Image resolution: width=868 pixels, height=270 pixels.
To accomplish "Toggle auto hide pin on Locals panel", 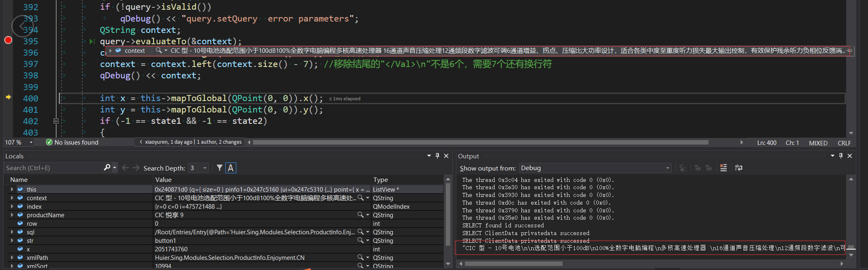I will point(437,156).
